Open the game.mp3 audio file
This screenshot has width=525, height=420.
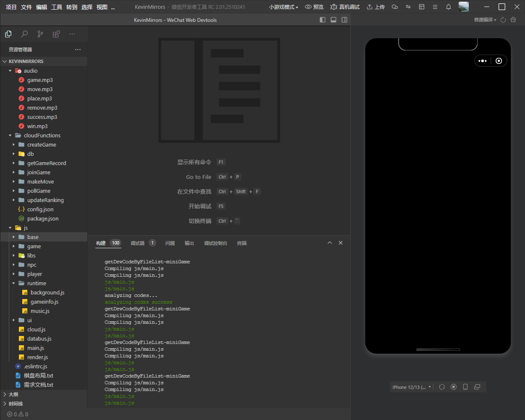click(39, 80)
